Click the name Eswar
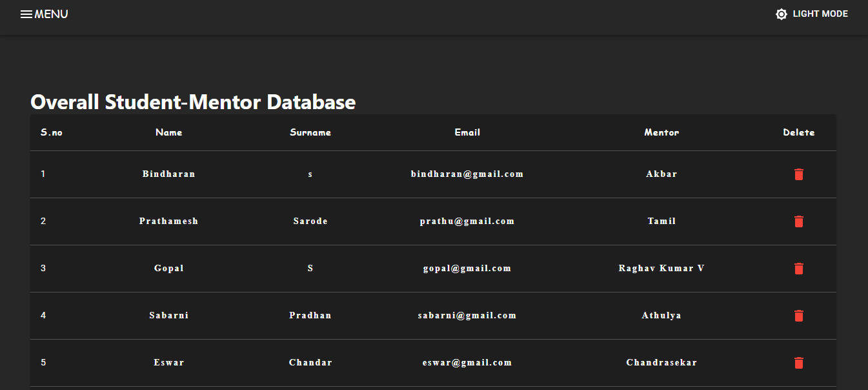The image size is (868, 390). click(169, 363)
